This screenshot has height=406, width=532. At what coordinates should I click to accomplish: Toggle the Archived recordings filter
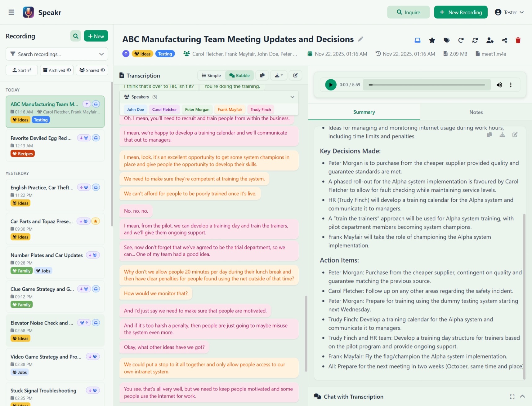(56, 70)
